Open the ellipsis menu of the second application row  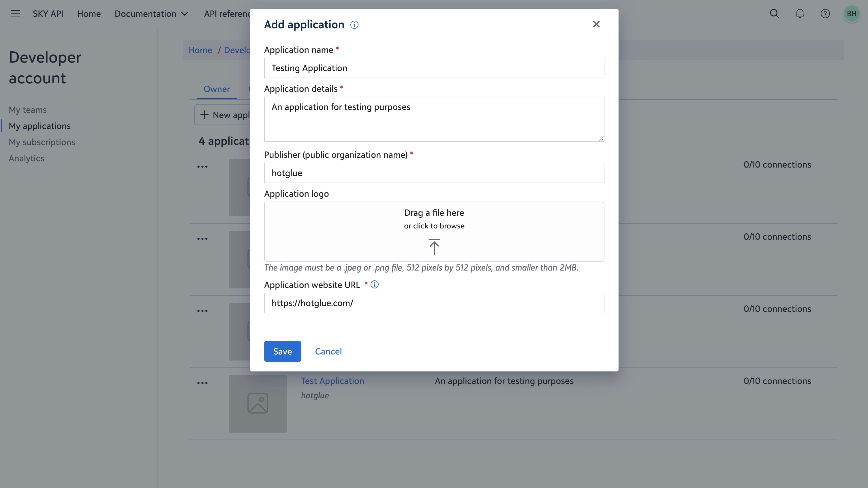(202, 239)
